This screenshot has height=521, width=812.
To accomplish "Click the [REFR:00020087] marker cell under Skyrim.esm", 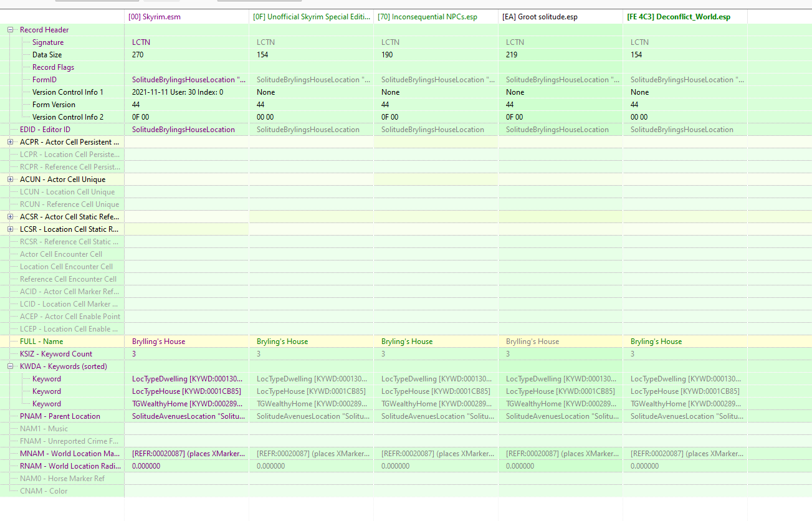I will tap(189, 454).
